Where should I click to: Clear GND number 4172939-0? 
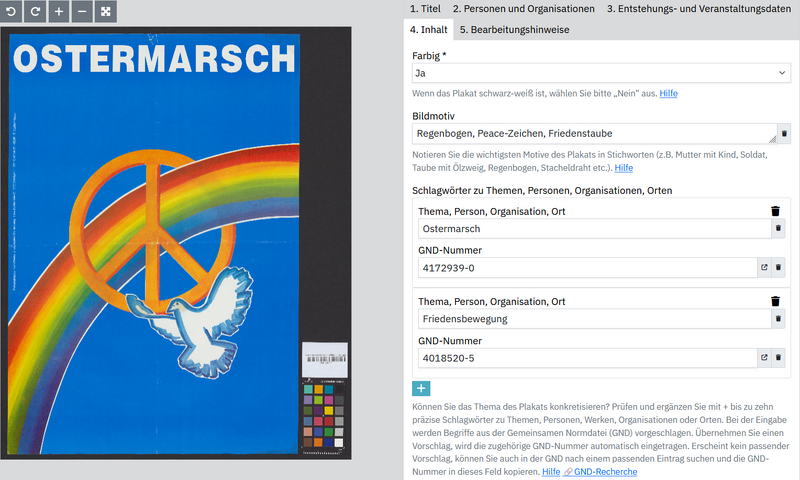pos(778,267)
